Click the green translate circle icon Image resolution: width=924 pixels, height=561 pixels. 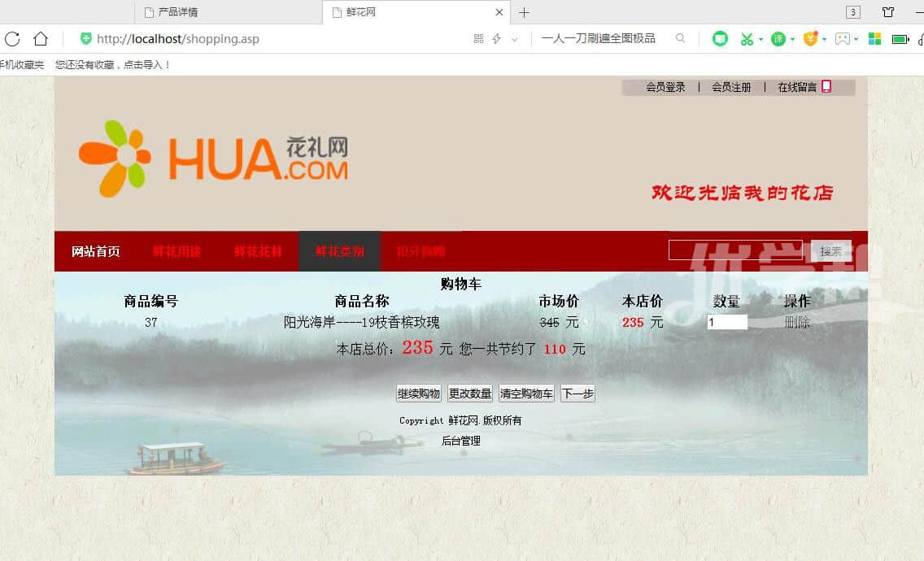778,39
